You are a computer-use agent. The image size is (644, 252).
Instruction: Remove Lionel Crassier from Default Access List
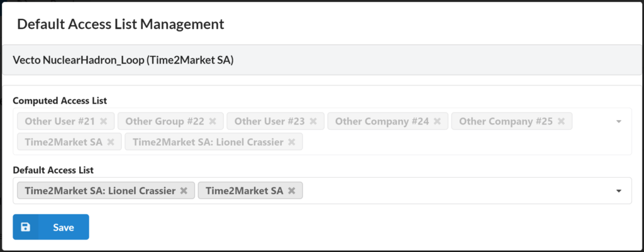[x=184, y=190]
